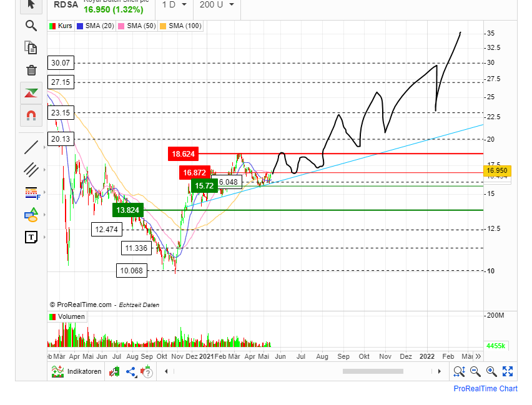
Task: Select the line drawing tool
Action: point(31,147)
